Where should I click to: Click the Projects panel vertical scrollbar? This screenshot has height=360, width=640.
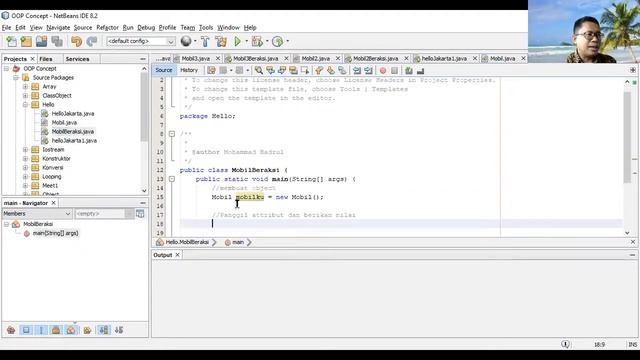pyautogui.click(x=144, y=129)
